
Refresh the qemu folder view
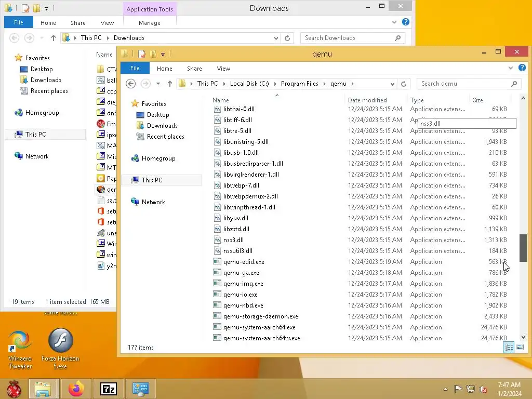403,84
